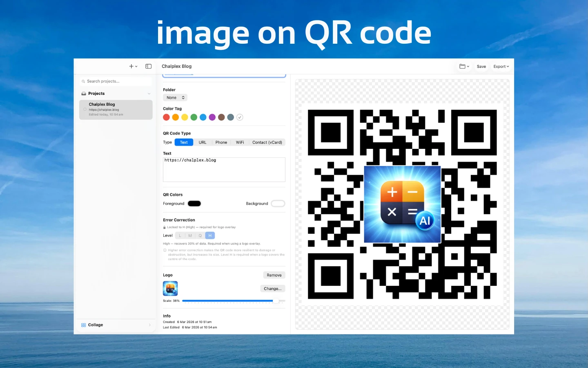Create a new project with the plus icon
588x368 pixels.
click(131, 66)
